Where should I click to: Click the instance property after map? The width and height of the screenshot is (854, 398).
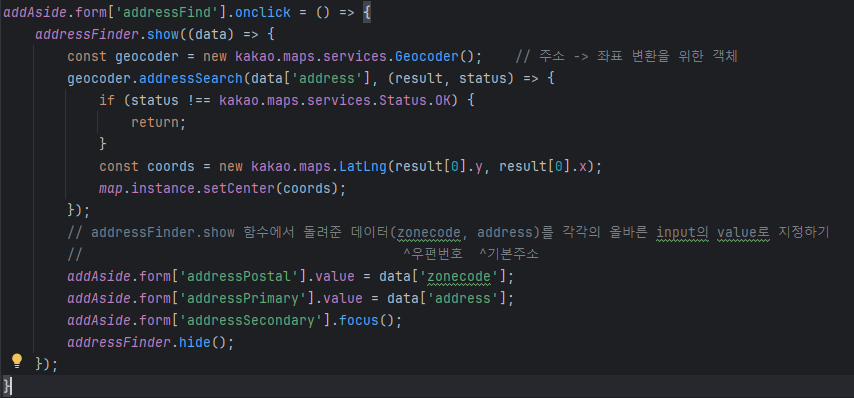click(x=163, y=188)
